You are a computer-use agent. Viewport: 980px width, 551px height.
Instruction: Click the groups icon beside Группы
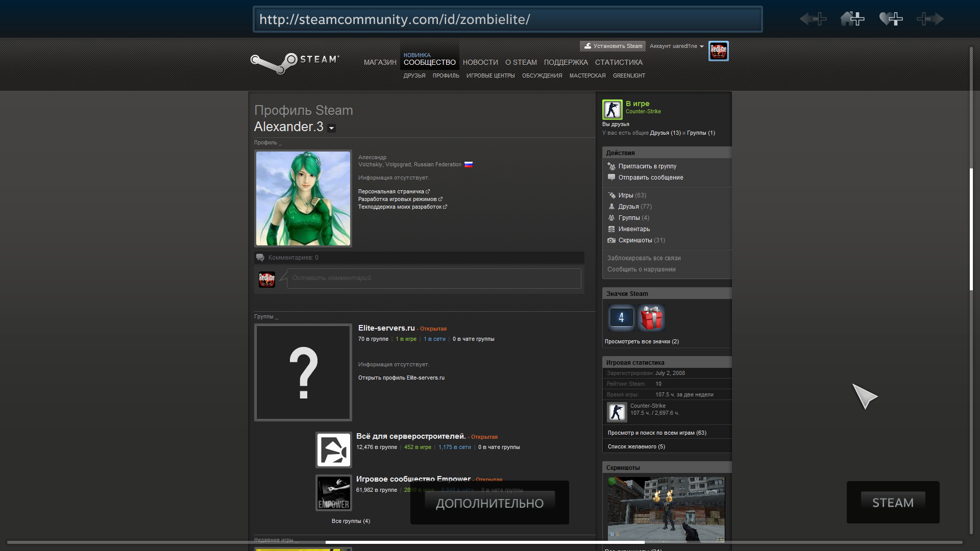point(611,218)
